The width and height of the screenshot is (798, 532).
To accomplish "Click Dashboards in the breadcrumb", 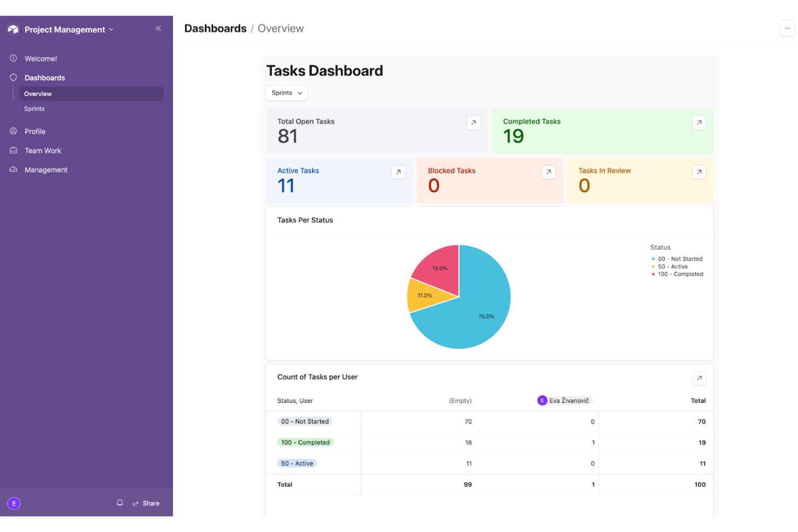I will [x=215, y=28].
